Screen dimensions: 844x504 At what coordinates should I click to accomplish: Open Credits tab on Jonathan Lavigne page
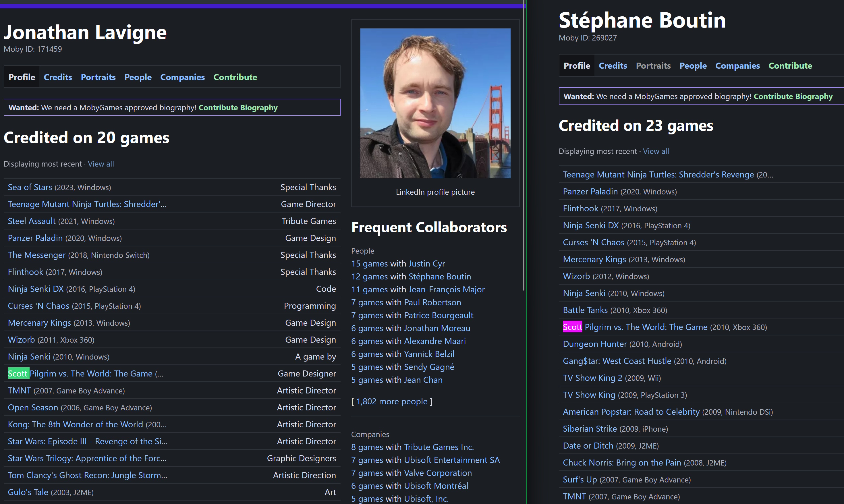pyautogui.click(x=58, y=77)
